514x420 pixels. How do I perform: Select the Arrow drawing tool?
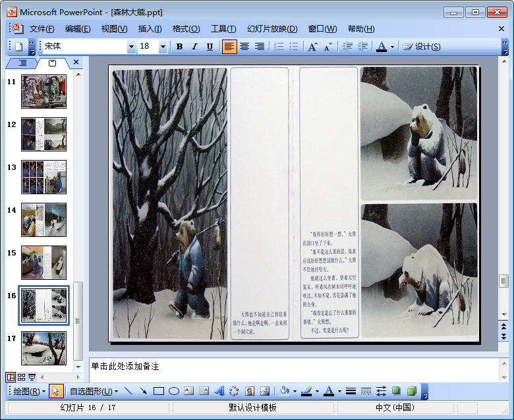(143, 391)
